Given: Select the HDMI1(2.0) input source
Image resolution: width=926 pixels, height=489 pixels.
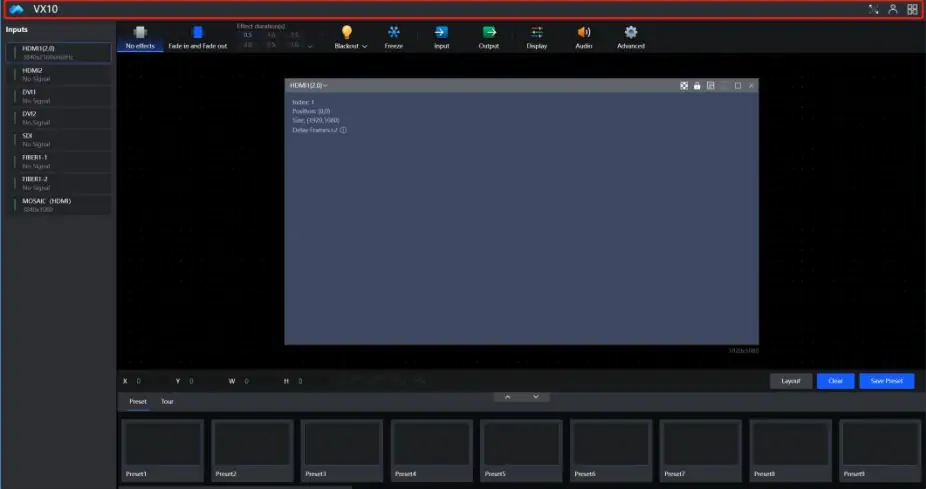Looking at the screenshot, I should coord(58,53).
